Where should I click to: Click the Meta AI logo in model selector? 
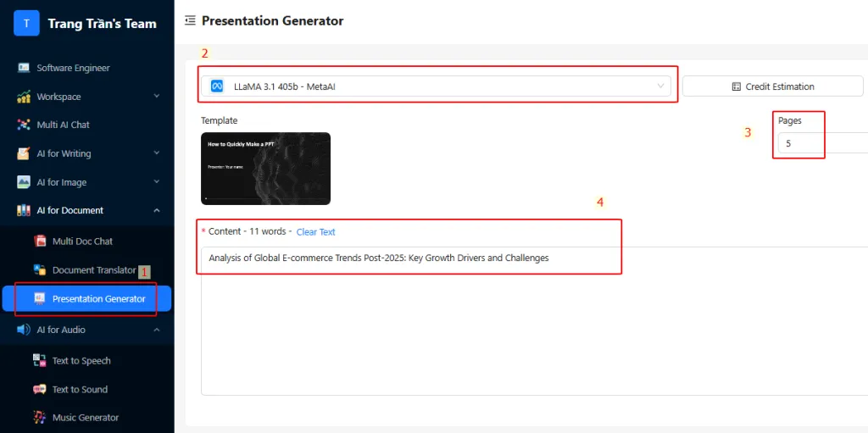pyautogui.click(x=216, y=86)
